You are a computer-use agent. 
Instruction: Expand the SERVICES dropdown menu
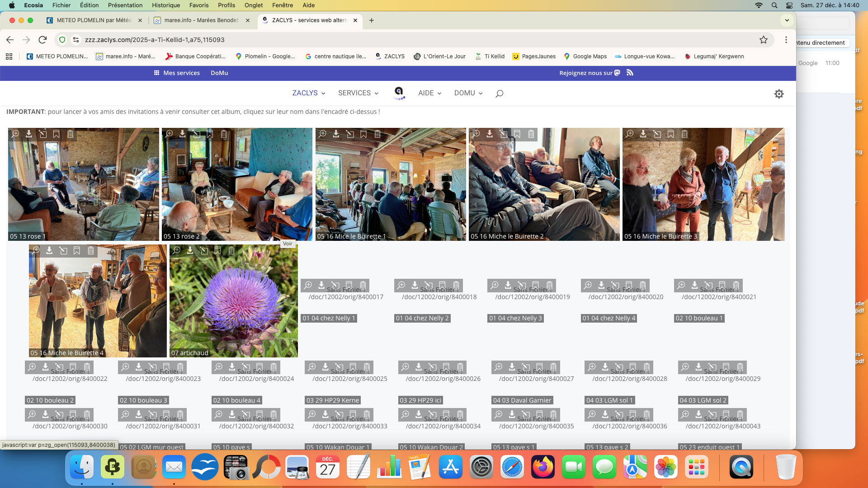pos(359,93)
